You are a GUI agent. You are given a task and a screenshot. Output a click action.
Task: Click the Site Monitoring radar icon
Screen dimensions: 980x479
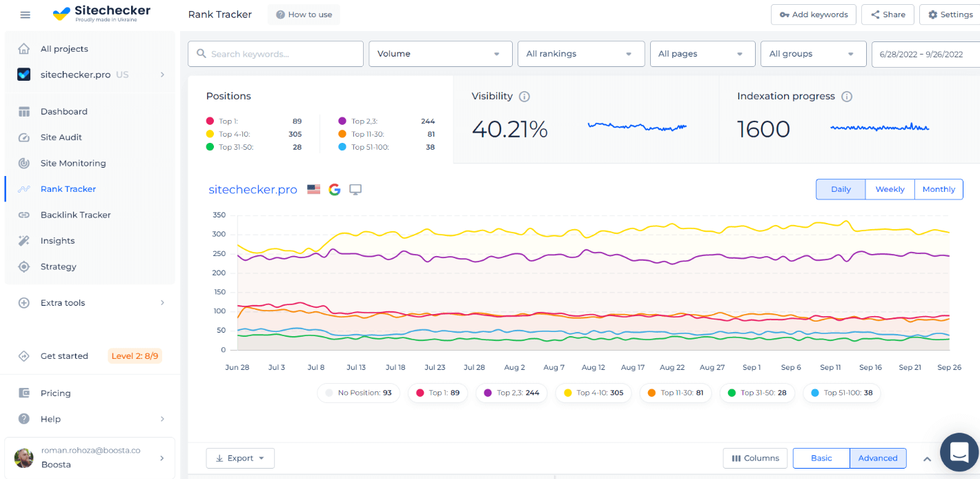(x=24, y=164)
